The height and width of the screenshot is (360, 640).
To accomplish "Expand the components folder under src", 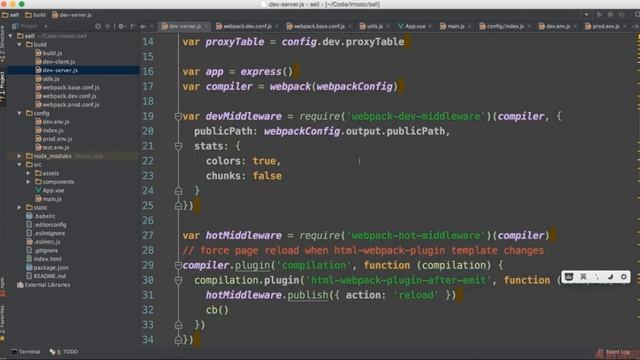I will 28,182.
